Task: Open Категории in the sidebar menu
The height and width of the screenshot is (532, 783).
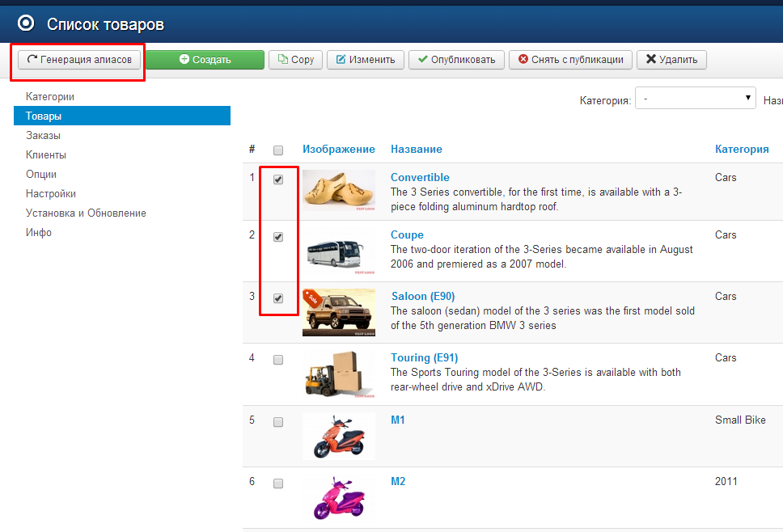Action: tap(49, 97)
